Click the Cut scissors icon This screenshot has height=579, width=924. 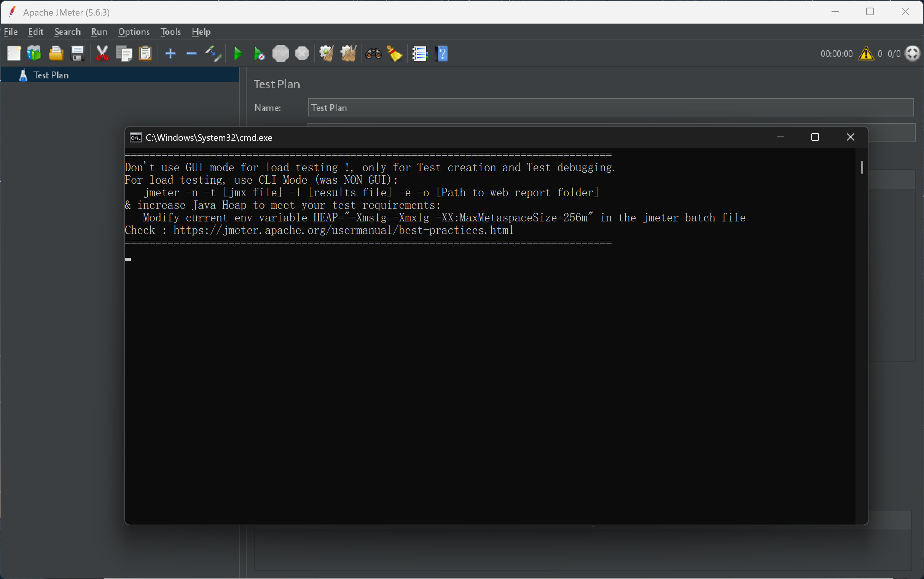102,54
